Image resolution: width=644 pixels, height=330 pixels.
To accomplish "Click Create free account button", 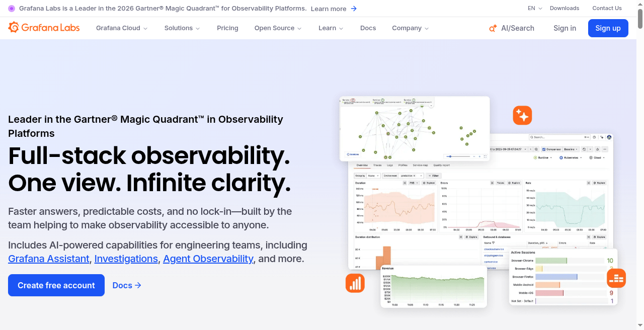I will 56,285.
